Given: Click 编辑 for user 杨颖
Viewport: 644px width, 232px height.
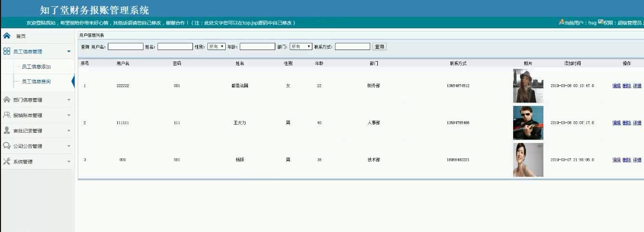Looking at the screenshot, I should pyautogui.click(x=616, y=160).
